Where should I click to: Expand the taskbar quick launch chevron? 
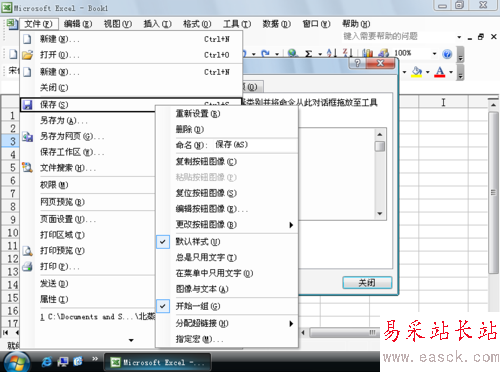point(95,359)
